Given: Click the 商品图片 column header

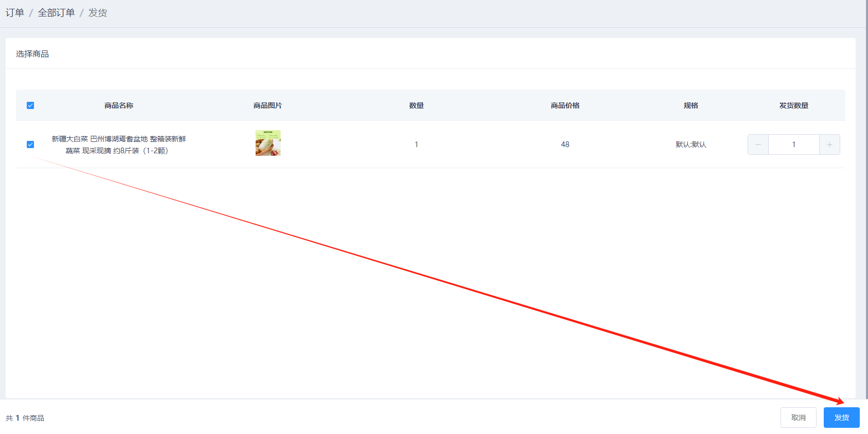Looking at the screenshot, I should (268, 105).
